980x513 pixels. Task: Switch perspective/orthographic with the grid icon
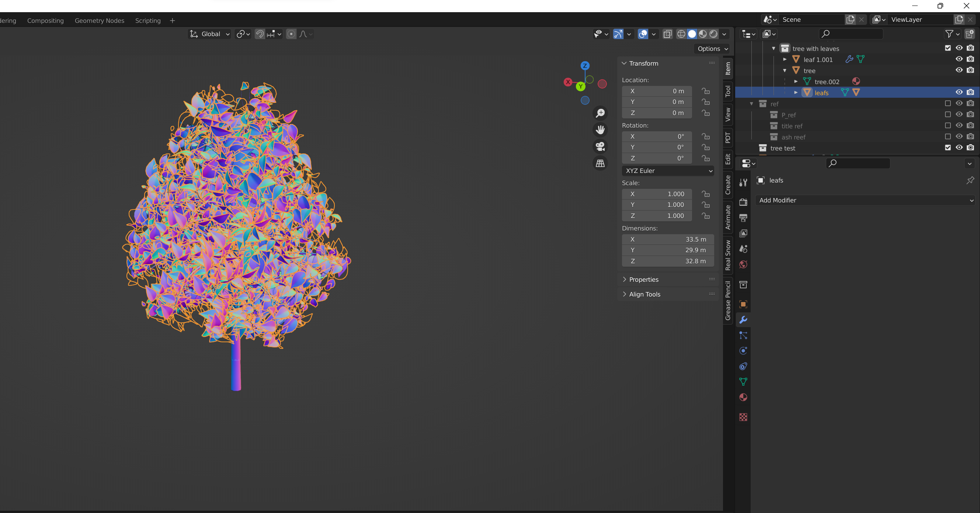click(600, 163)
